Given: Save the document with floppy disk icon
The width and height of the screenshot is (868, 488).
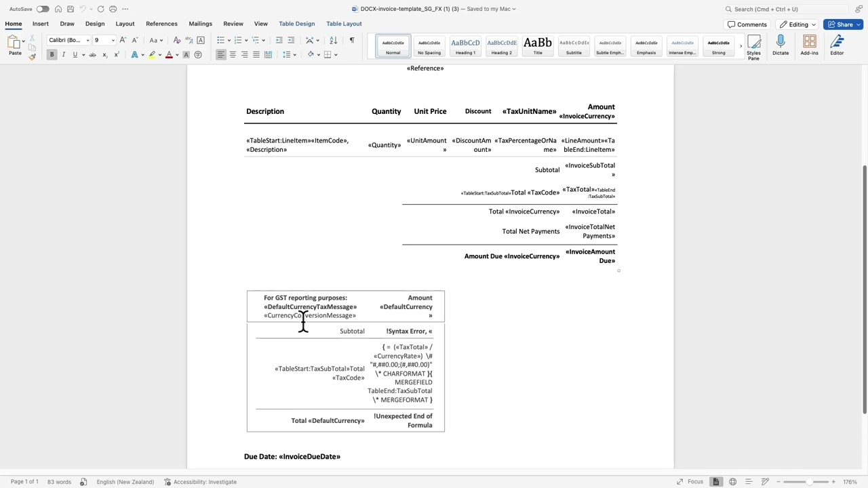Looking at the screenshot, I should (x=71, y=9).
